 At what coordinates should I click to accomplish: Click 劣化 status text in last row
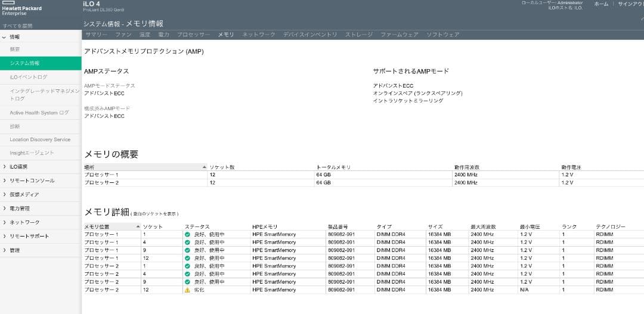pos(199,290)
